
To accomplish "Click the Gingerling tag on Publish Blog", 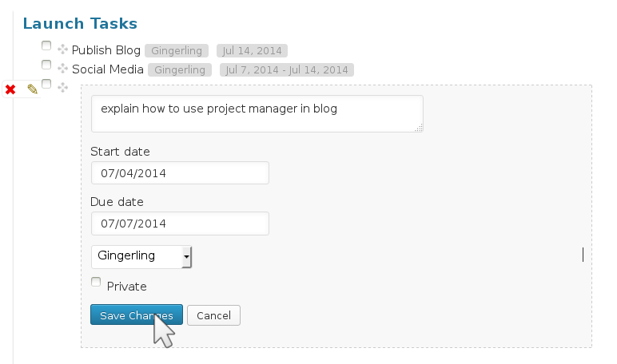I will pos(177,51).
